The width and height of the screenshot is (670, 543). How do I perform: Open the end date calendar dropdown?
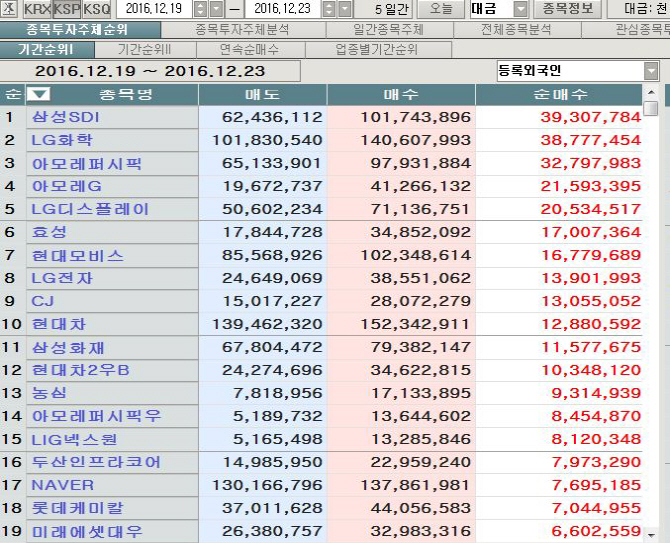click(x=345, y=9)
